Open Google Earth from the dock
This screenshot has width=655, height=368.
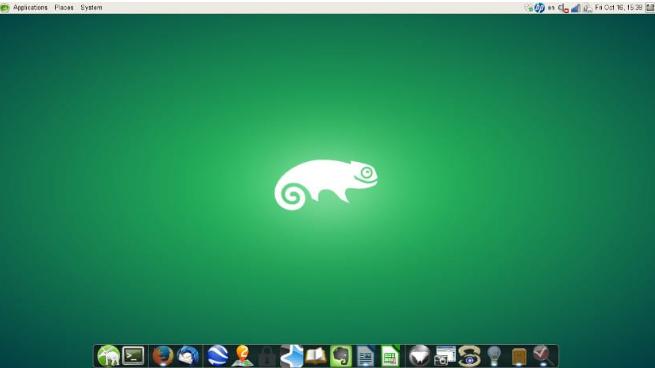click(218, 356)
